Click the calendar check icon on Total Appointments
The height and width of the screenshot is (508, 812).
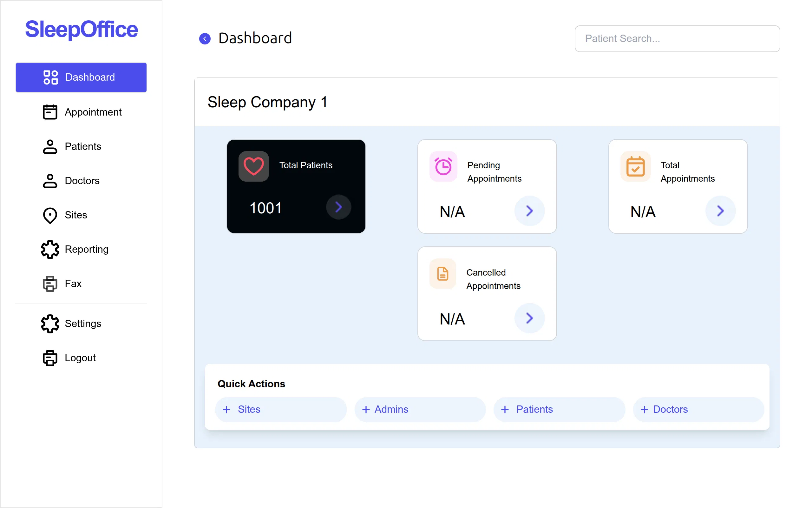point(636,166)
